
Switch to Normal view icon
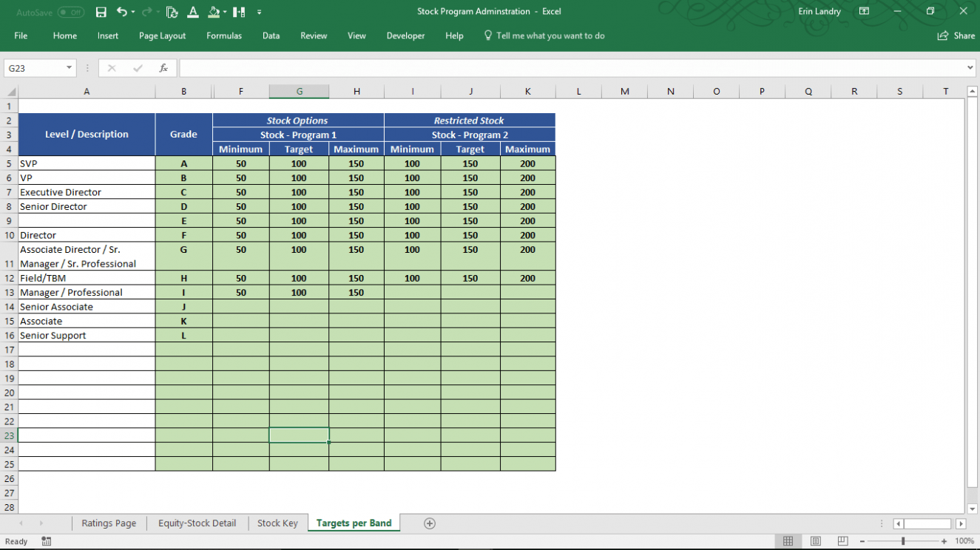coord(788,541)
